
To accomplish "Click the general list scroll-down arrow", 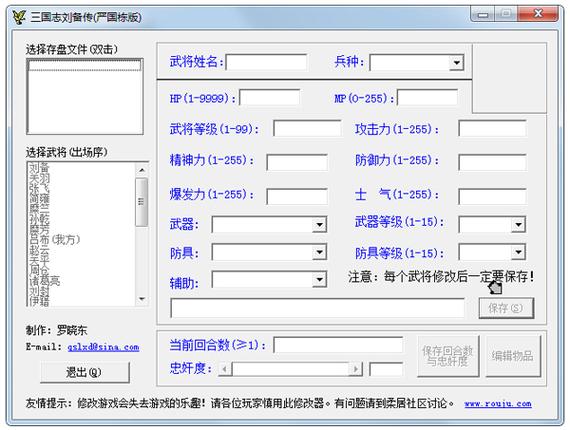I will point(142,299).
